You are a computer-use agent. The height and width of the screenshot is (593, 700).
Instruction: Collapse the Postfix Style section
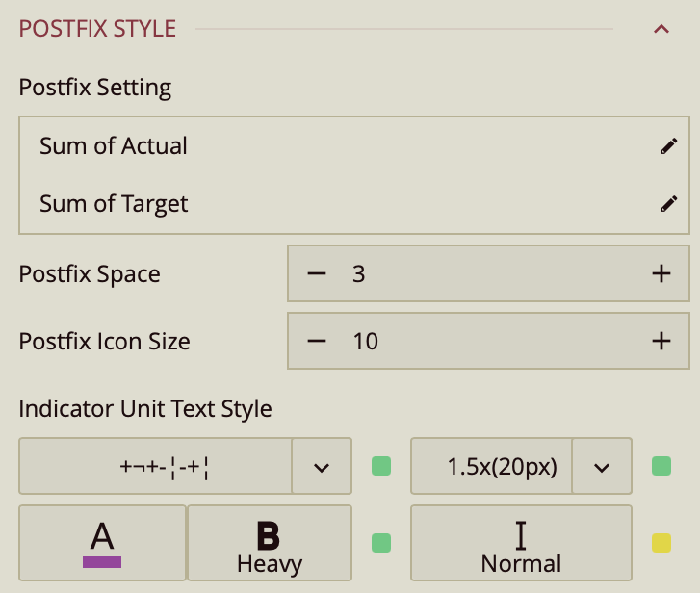(661, 29)
